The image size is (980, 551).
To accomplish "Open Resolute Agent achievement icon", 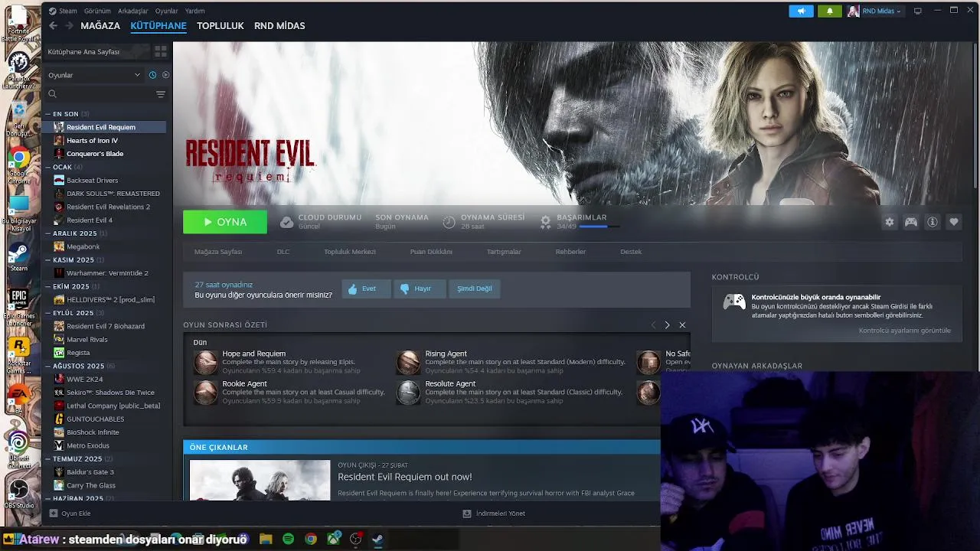I will pos(409,392).
